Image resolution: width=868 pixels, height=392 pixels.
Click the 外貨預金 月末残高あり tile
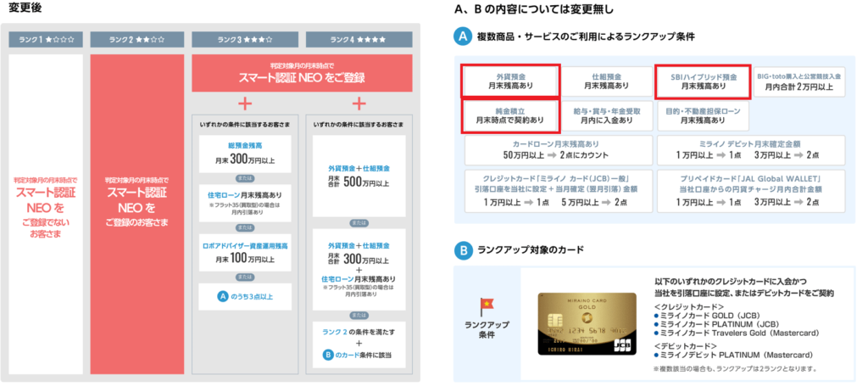point(509,81)
